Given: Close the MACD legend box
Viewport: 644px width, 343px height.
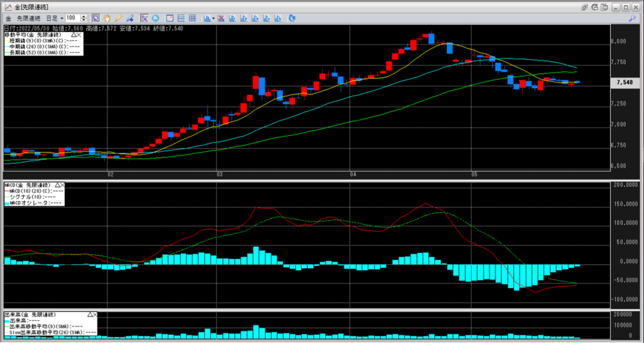Looking at the screenshot, I should tap(63, 185).
